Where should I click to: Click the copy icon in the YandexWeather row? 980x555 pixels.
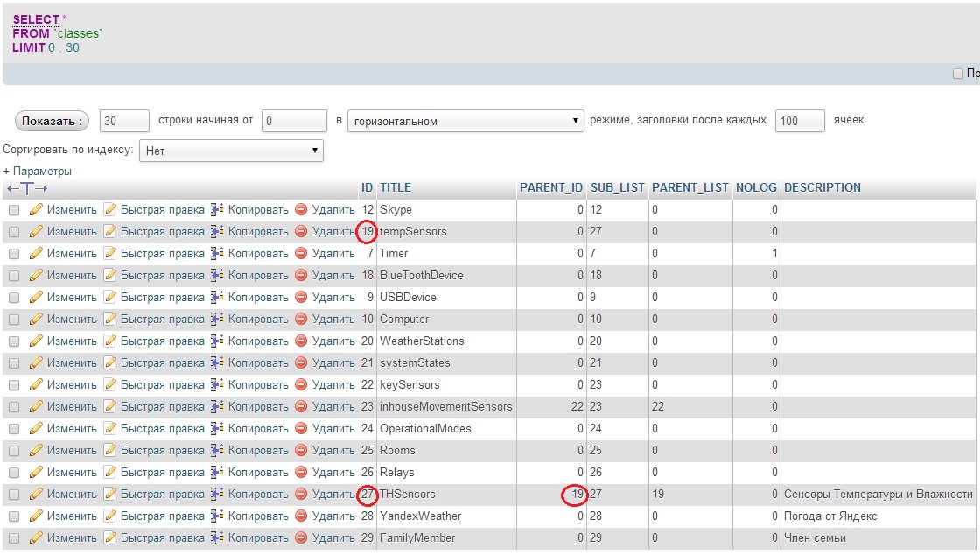coord(218,516)
